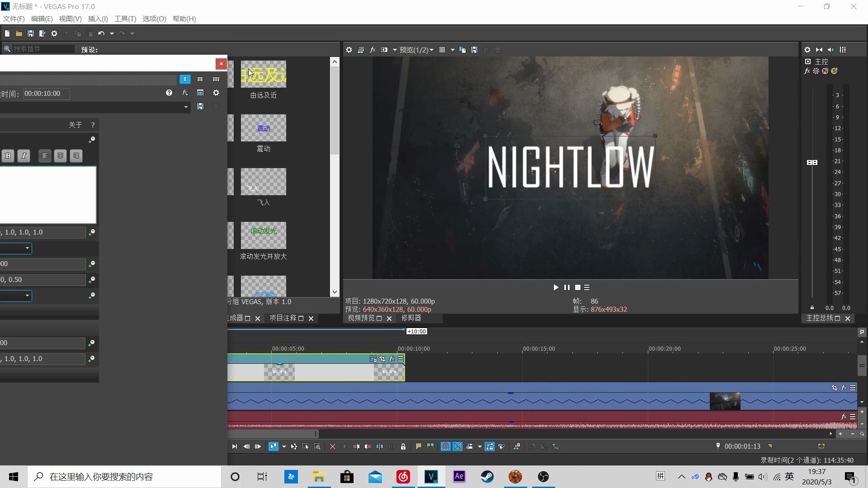Open project properties gear in main toolbar

[54, 33]
